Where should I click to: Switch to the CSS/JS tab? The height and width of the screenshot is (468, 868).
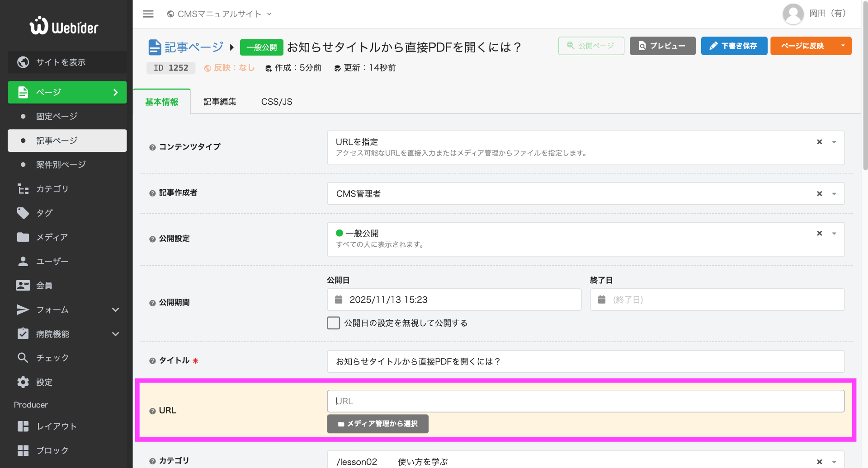(x=277, y=102)
